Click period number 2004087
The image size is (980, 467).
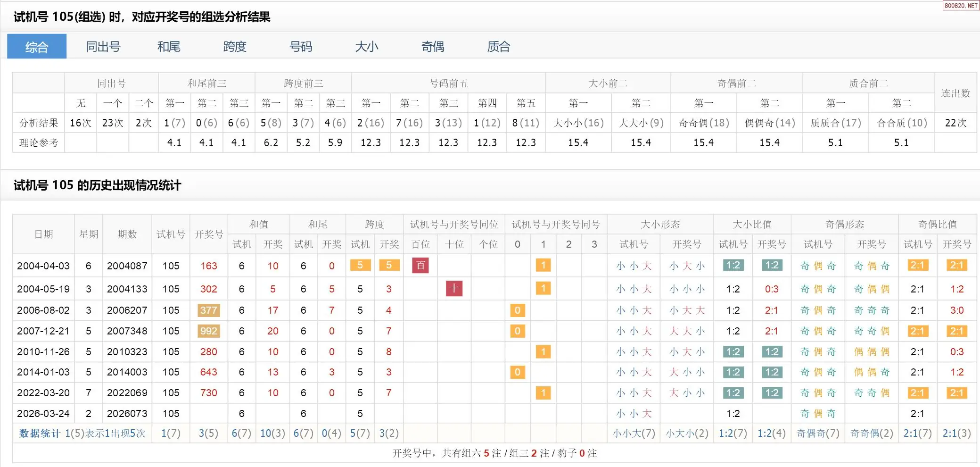127,266
